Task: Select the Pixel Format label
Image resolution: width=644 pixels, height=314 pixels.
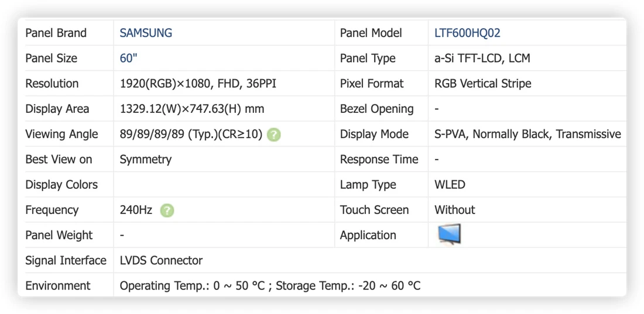Action: 372,84
